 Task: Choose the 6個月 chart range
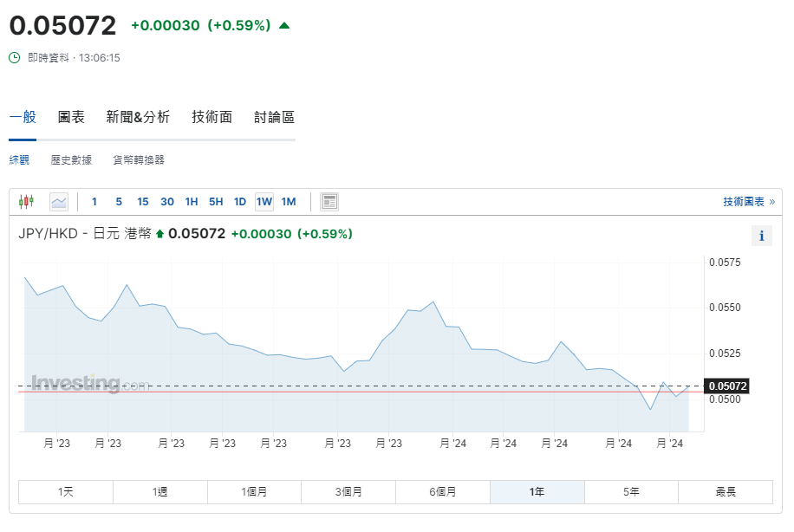[x=443, y=491]
